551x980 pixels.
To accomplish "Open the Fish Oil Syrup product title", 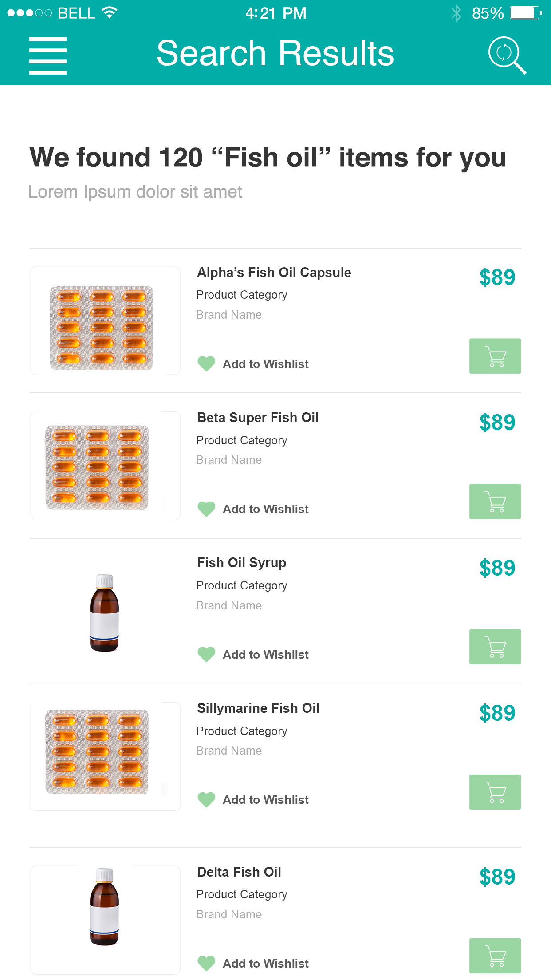I will 241,563.
